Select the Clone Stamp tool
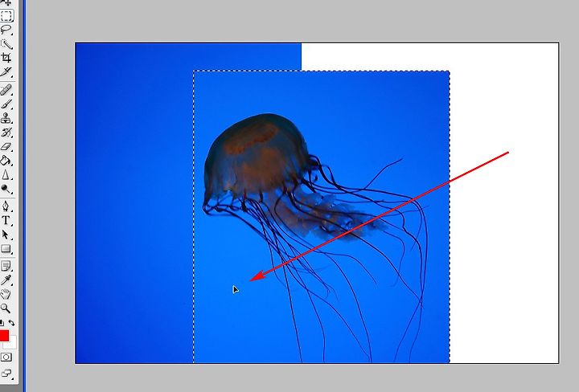This screenshot has height=392, width=579. pos(6,118)
